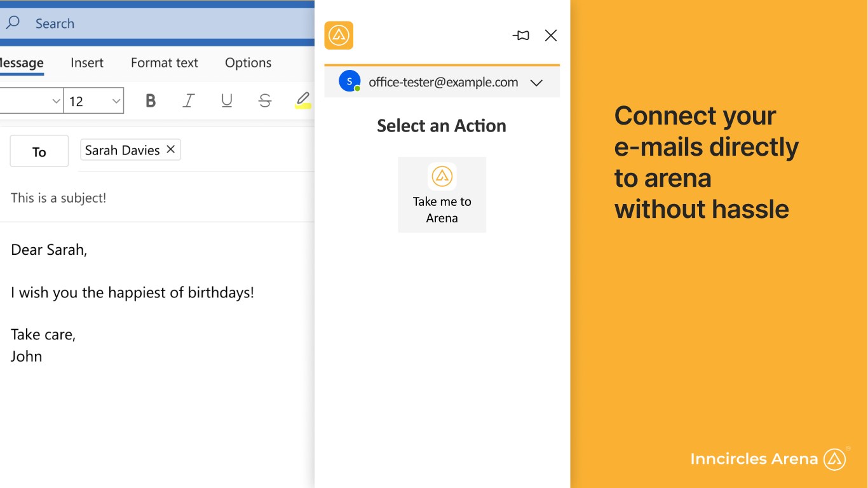Click the Arena add-in logo in panel header

[x=339, y=36]
